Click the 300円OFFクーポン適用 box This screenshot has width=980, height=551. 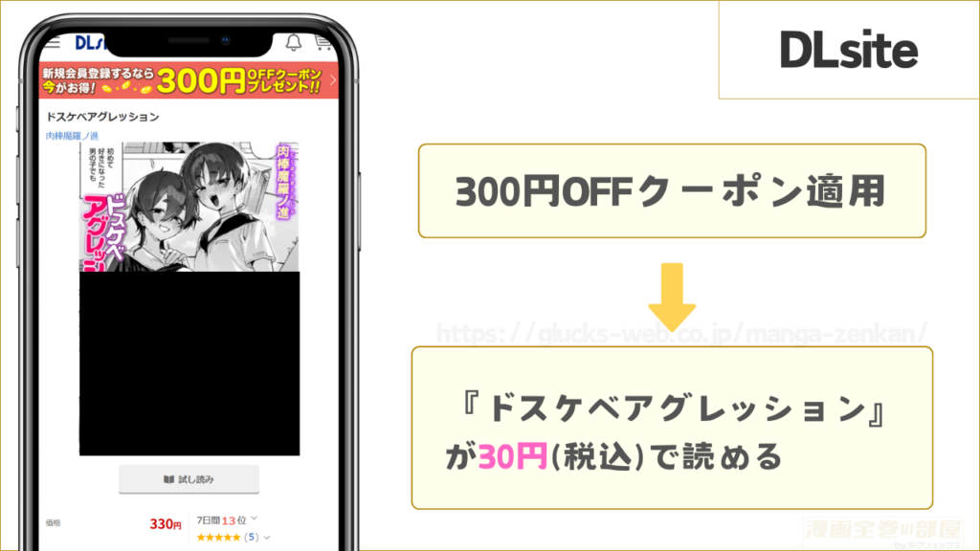coord(672,190)
